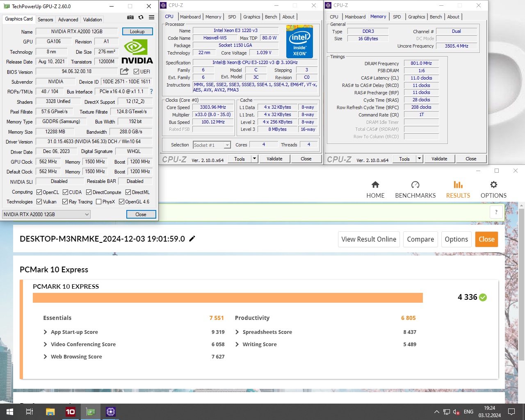Click GPU-Z camera screenshot icon
Image resolution: width=525 pixels, height=420 pixels.
[x=130, y=17]
